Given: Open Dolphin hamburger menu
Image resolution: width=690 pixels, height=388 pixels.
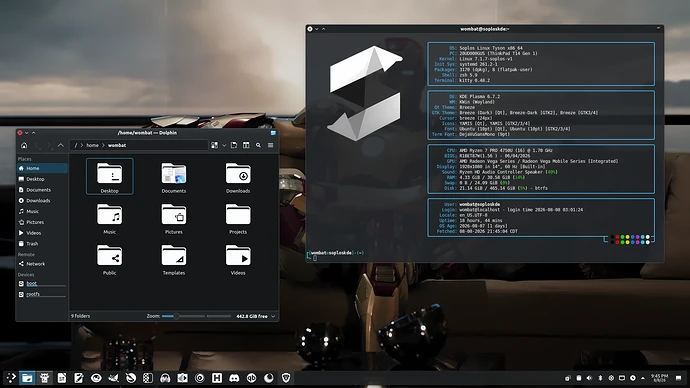Looking at the screenshot, I should click(x=271, y=145).
